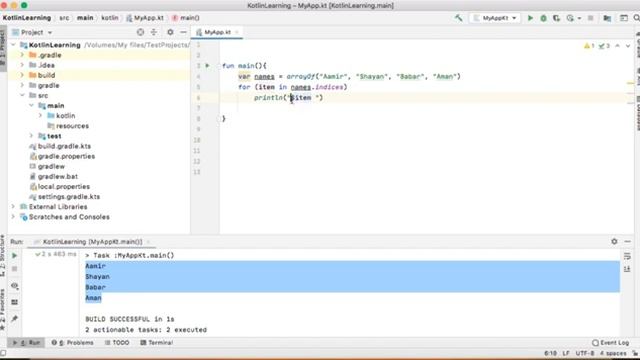Expand the test folder
The image size is (640, 360).
(x=31, y=136)
